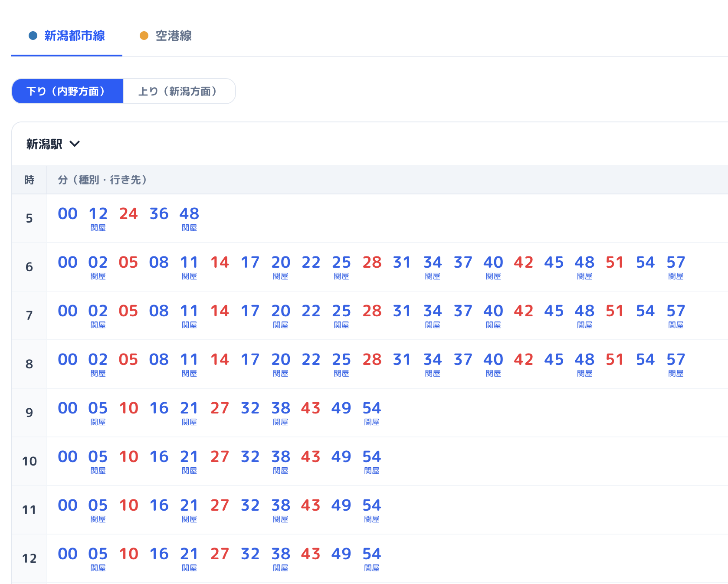Select the 10:16 departure
Viewport: 728px width, 584px height.
[x=159, y=456]
